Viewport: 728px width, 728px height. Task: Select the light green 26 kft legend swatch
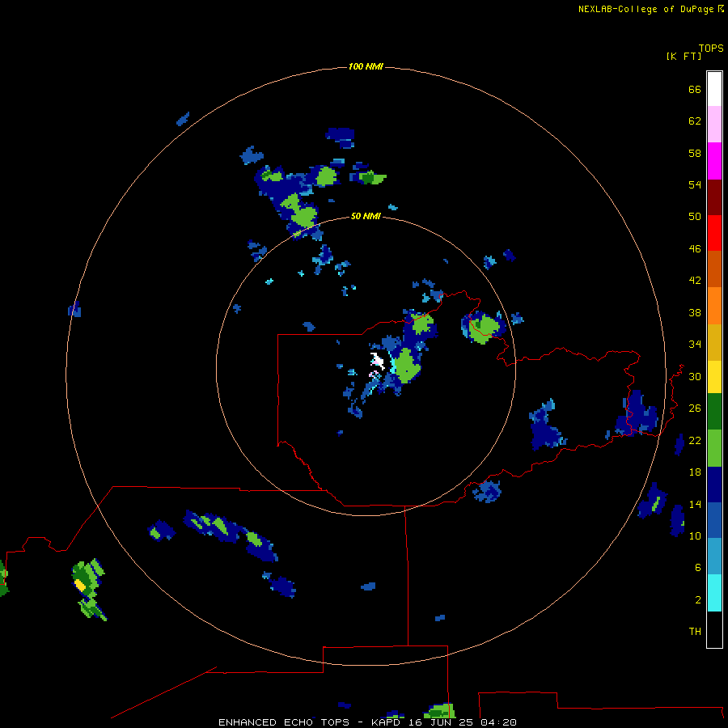[x=714, y=448]
